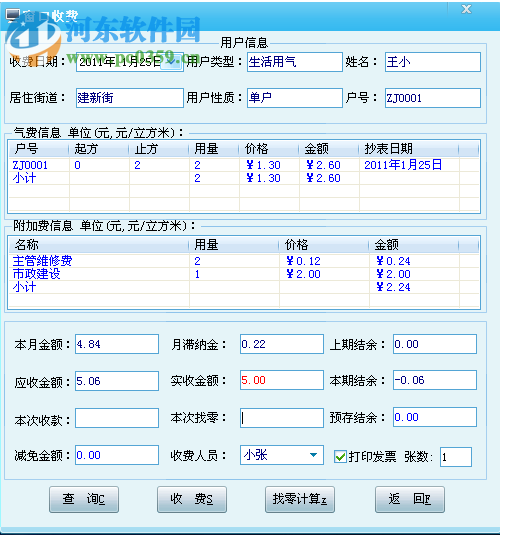Click the 居住街道 field showing 建新街
This screenshot has width=507, height=544.
130,98
